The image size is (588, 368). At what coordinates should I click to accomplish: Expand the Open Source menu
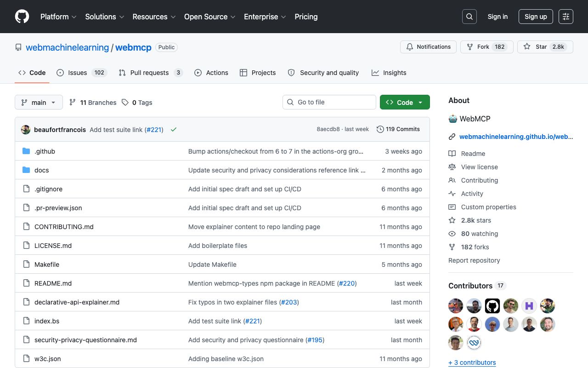209,17
